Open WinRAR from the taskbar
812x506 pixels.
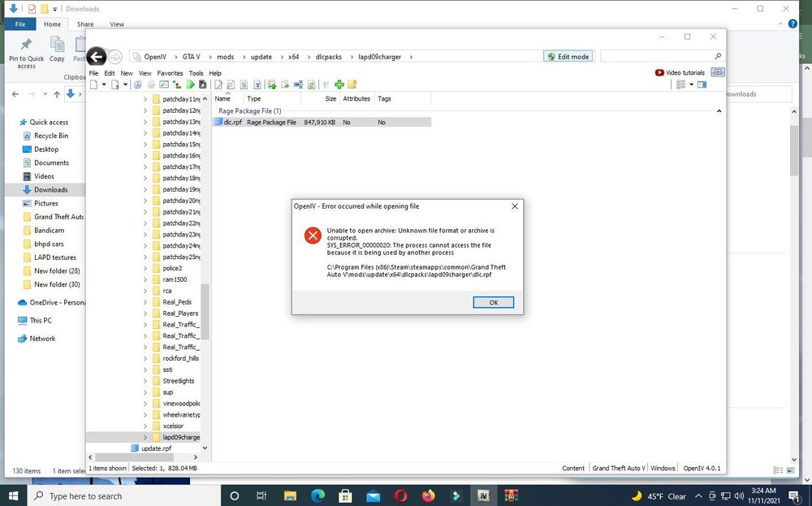(511, 495)
